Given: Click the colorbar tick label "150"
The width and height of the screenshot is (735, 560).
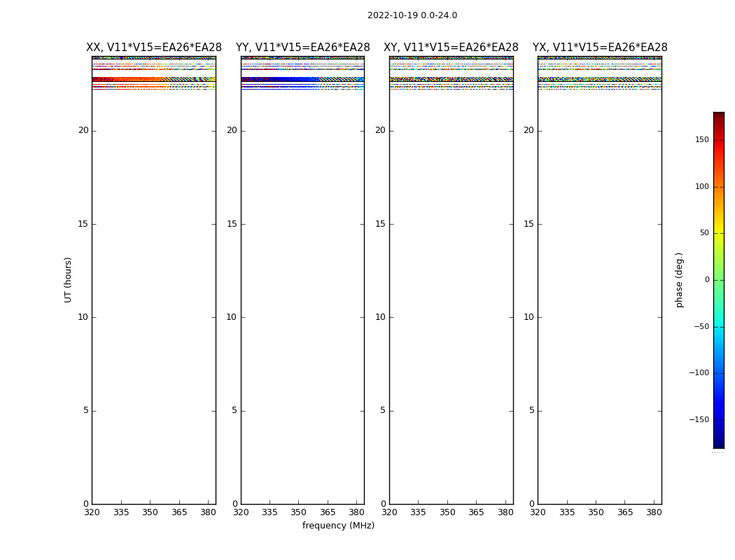Looking at the screenshot, I should point(701,139).
